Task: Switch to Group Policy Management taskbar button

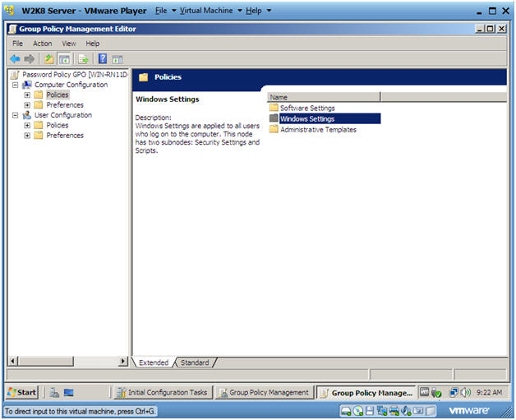Action: click(x=265, y=392)
